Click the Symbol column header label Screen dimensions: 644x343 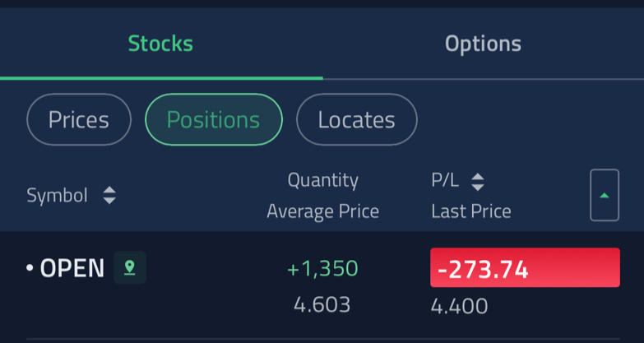(57, 196)
